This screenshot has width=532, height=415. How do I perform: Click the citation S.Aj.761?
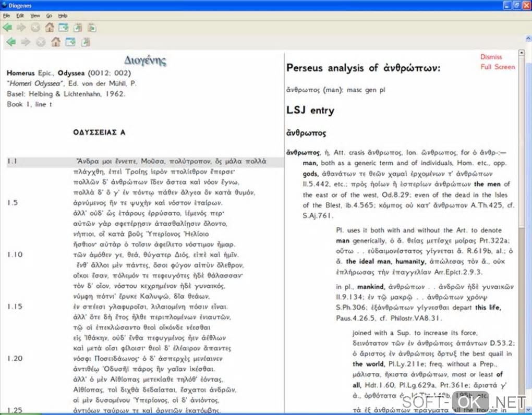(x=318, y=216)
